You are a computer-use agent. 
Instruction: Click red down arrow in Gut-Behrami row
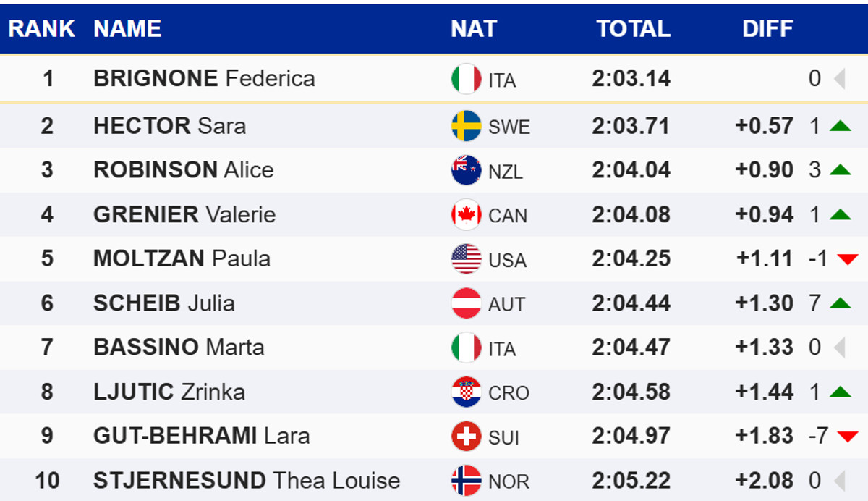pyautogui.click(x=847, y=437)
